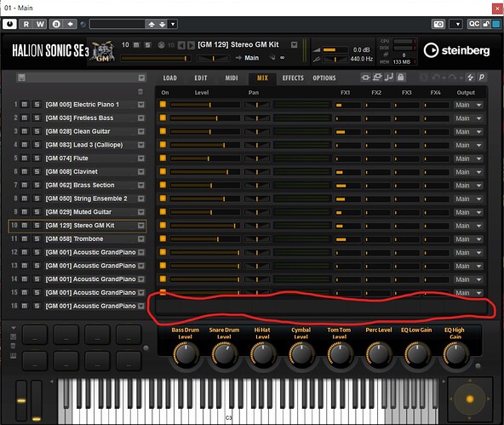The image size is (504, 425).
Task: Adjust FX1 send for Clean Guitar
Action: pos(348,132)
